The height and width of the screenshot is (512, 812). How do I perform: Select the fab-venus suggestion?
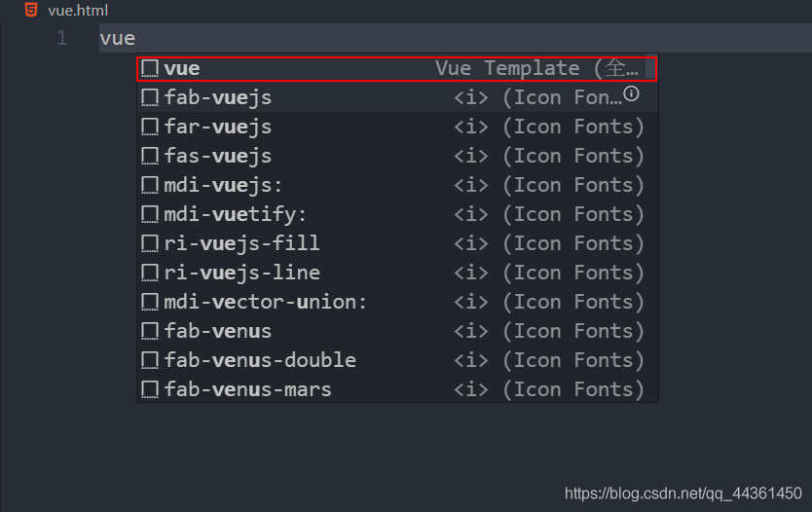[x=218, y=331]
